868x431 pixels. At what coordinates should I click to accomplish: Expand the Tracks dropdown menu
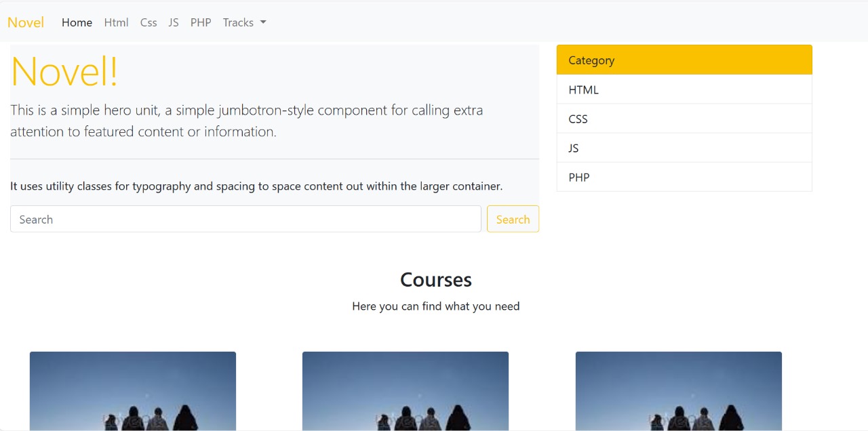coord(244,22)
